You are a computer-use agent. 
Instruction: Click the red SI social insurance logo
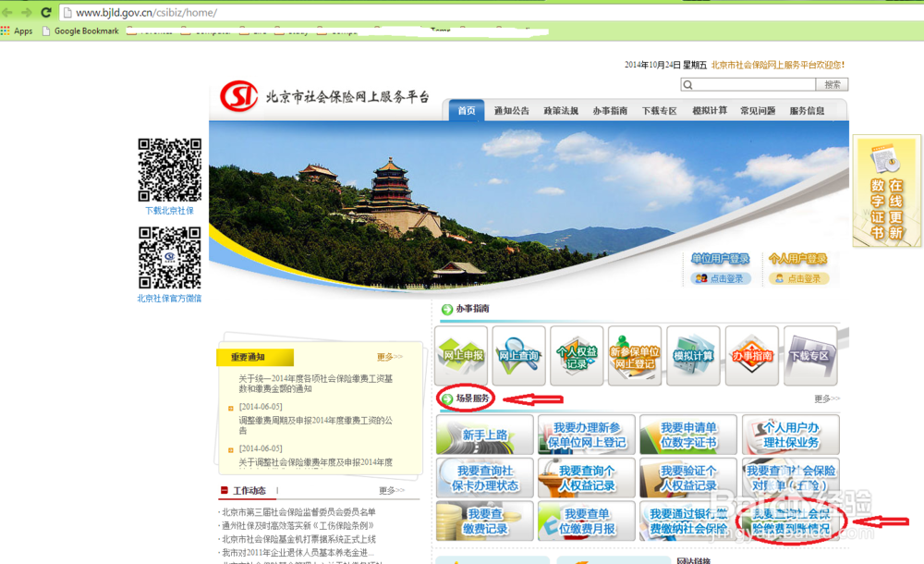pyautogui.click(x=238, y=95)
